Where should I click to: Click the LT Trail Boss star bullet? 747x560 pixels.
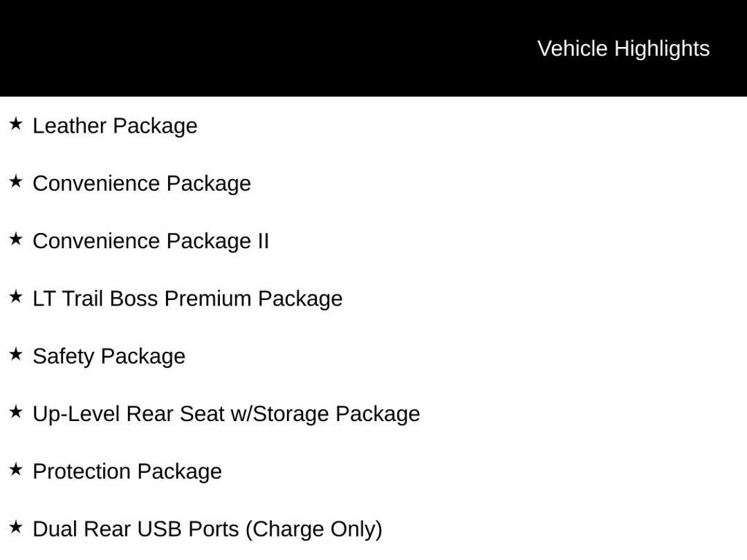point(16,297)
